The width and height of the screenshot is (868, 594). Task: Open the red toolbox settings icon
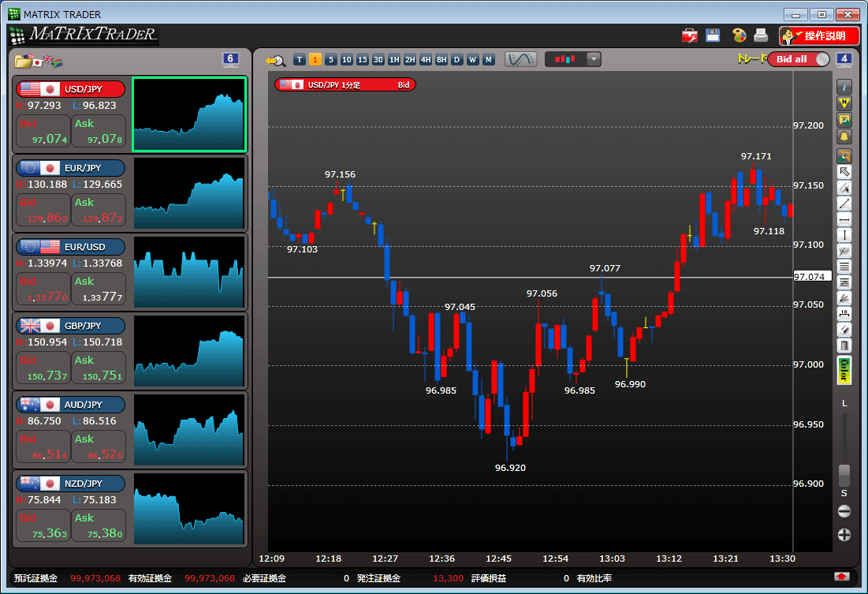(x=690, y=35)
